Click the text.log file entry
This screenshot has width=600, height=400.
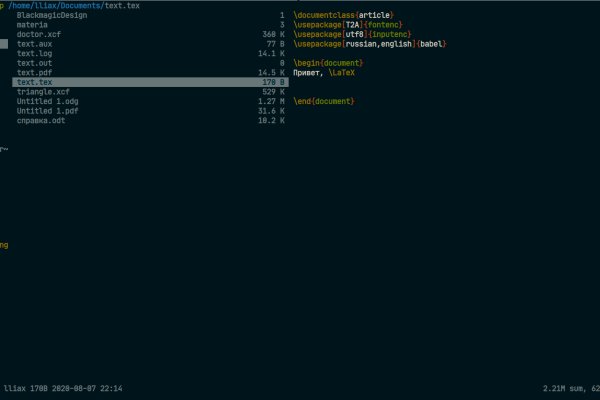34,54
